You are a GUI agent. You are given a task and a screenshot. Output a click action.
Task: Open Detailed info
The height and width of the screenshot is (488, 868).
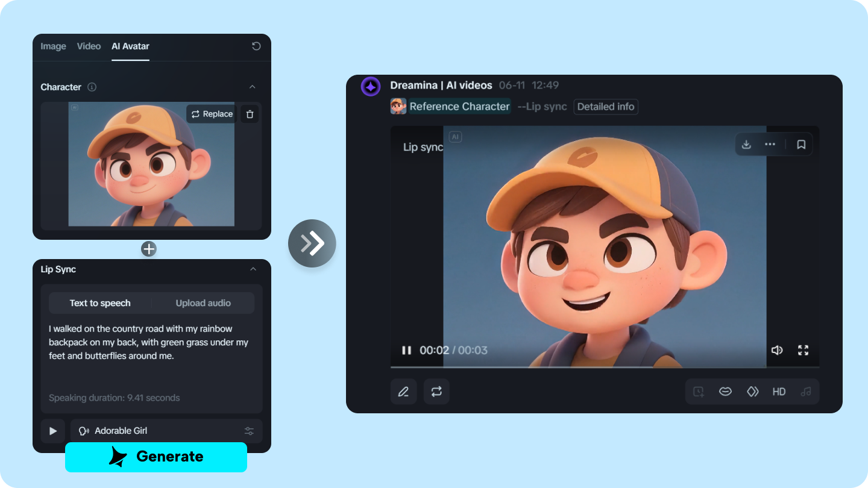tap(606, 107)
